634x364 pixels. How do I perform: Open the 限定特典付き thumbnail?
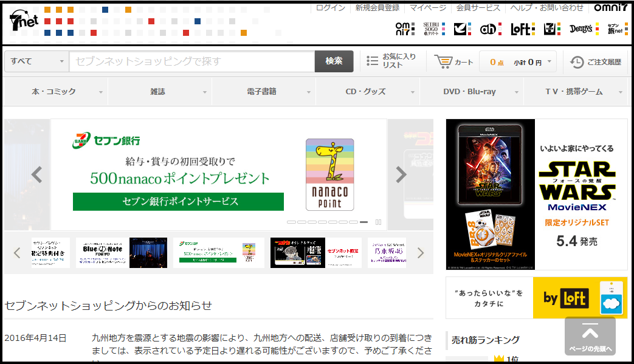coord(50,253)
